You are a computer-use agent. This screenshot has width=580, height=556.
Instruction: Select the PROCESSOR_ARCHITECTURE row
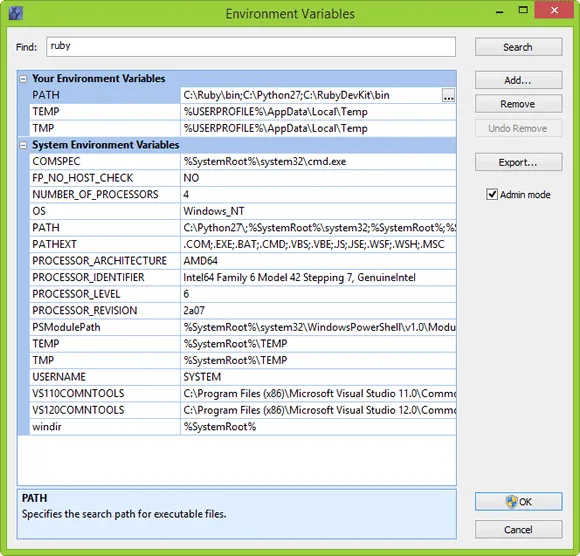click(243, 261)
